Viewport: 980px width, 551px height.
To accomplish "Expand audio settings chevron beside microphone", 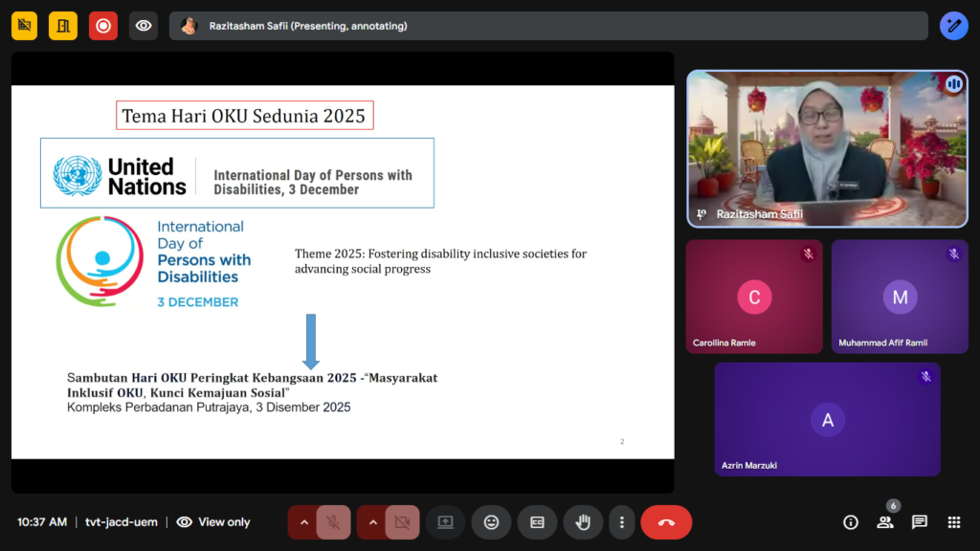I will (304, 522).
